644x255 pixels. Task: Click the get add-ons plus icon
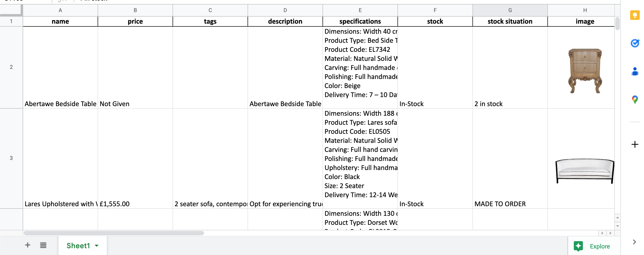[x=635, y=144]
